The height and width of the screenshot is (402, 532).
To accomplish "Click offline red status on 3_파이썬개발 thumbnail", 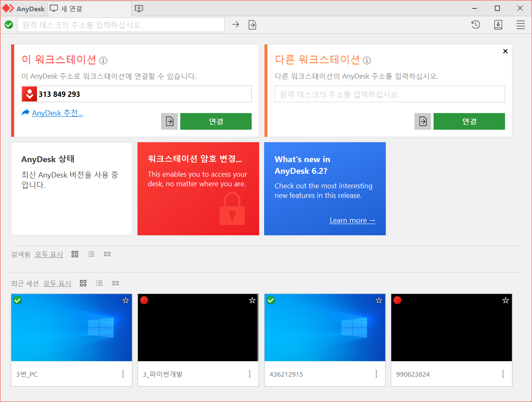I will click(x=144, y=300).
